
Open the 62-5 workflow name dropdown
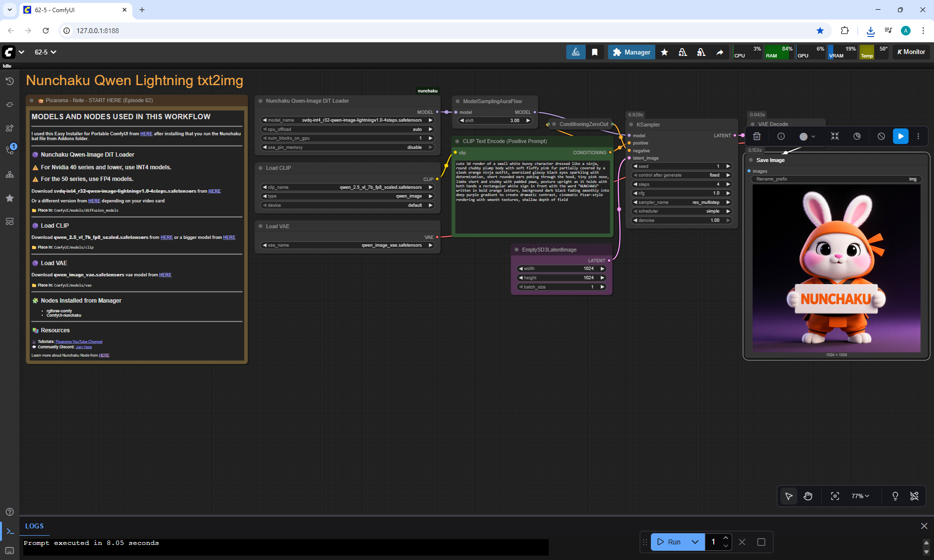[45, 52]
